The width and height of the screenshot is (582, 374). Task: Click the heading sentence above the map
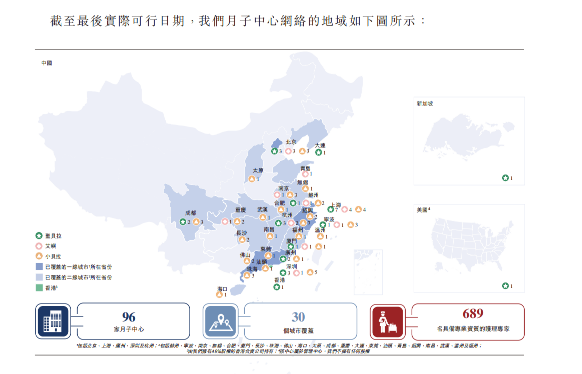pos(238,21)
